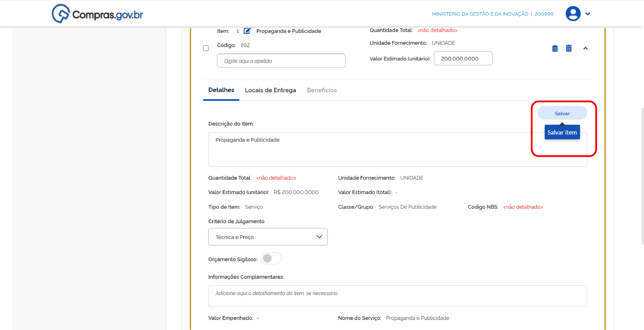Delete item with the trash icon
The height and width of the screenshot is (330, 644).
[569, 48]
